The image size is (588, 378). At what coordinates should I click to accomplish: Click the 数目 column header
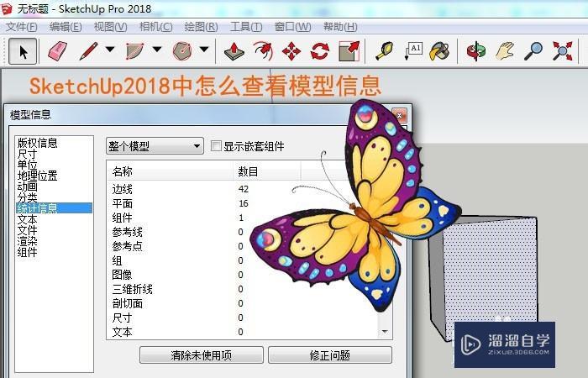(x=266, y=171)
